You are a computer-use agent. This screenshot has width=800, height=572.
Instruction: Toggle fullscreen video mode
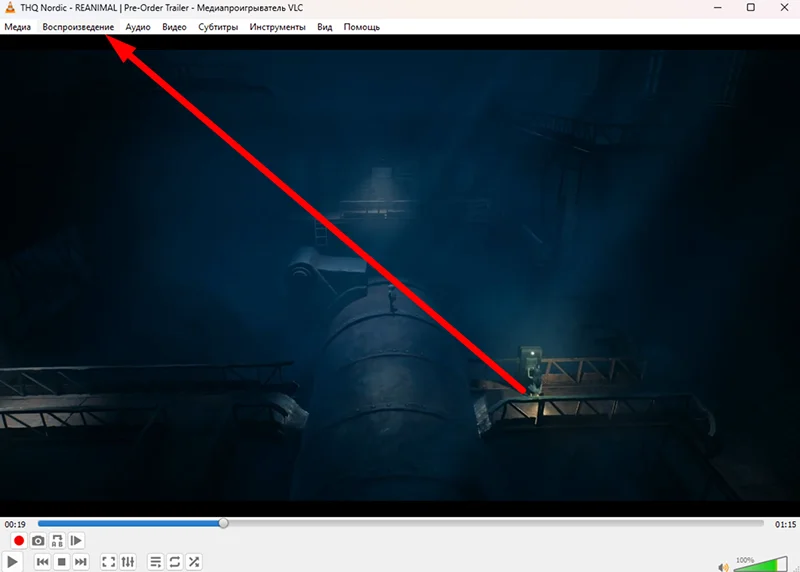point(109,562)
